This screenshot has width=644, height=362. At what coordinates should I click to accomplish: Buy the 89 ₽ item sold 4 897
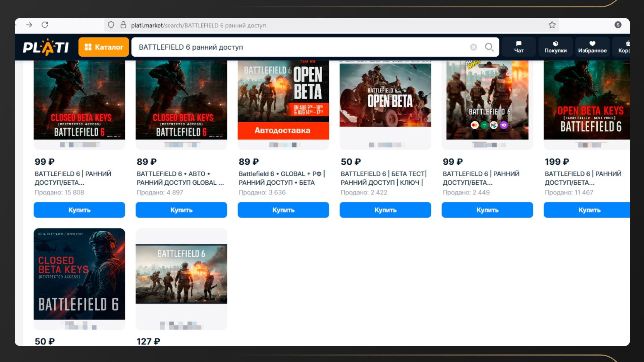[181, 210]
